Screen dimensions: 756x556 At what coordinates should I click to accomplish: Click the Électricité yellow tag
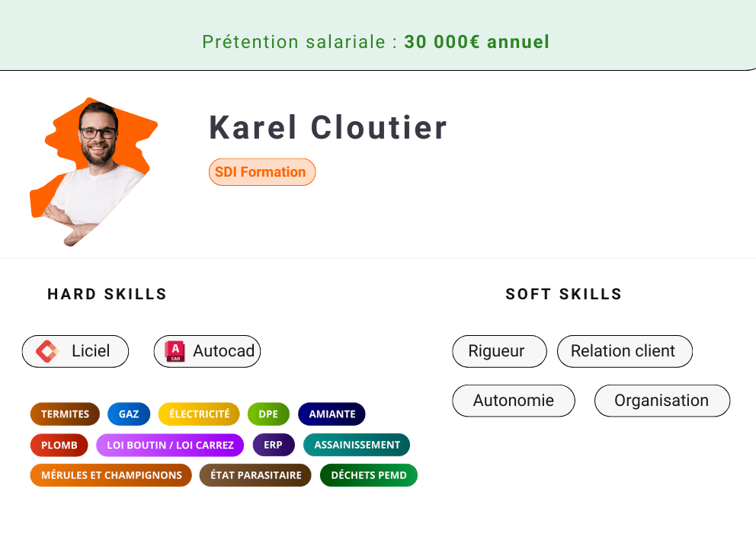[199, 414]
